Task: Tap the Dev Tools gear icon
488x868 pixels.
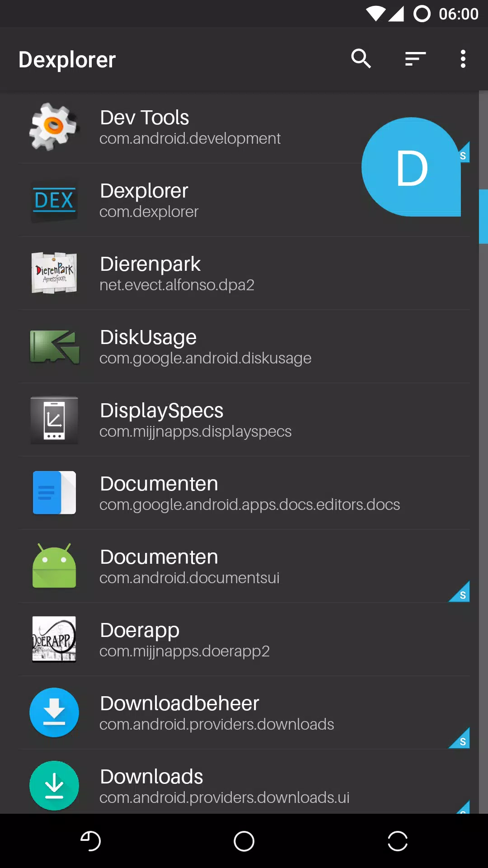Action: (x=54, y=127)
